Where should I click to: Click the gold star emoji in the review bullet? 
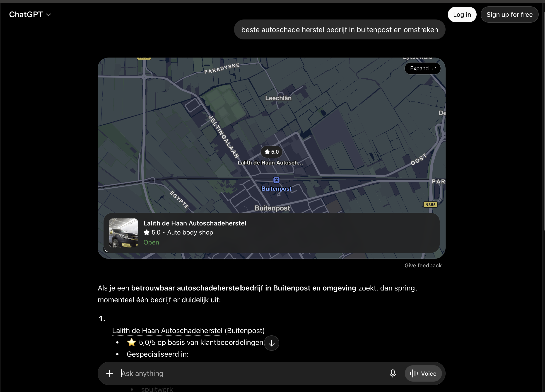(131, 342)
